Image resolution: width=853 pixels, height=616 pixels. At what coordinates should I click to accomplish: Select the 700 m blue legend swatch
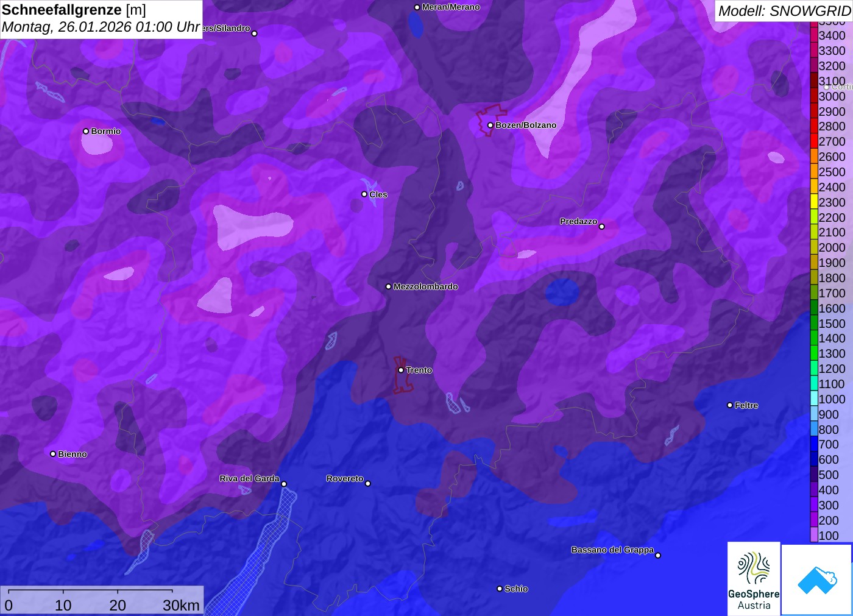(x=814, y=444)
